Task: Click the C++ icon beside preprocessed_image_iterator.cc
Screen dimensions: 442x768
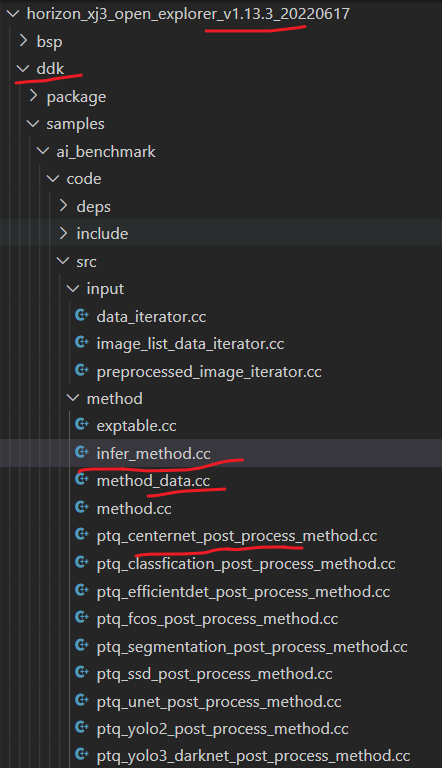Action: pyautogui.click(x=82, y=370)
